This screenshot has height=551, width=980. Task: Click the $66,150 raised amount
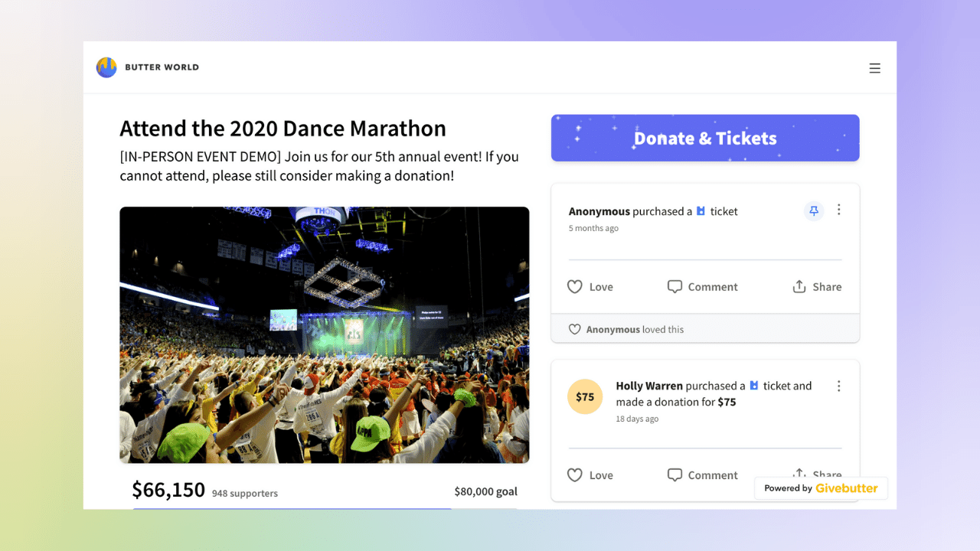point(168,490)
